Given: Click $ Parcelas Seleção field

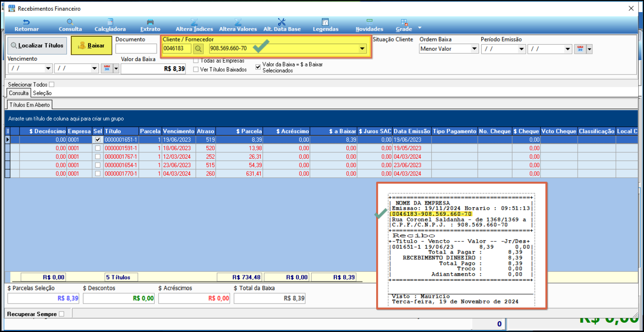Looking at the screenshot, I should [x=43, y=299].
